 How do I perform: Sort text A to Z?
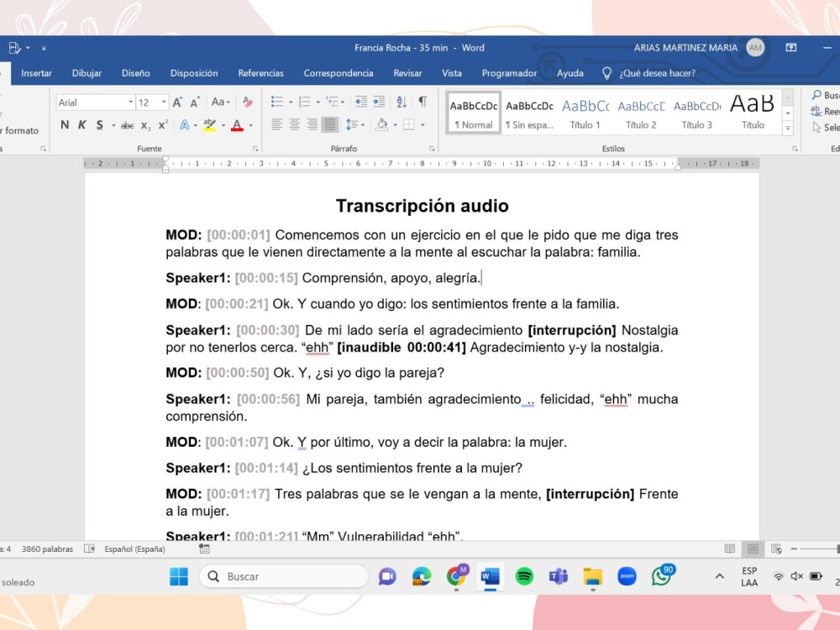coord(402,102)
